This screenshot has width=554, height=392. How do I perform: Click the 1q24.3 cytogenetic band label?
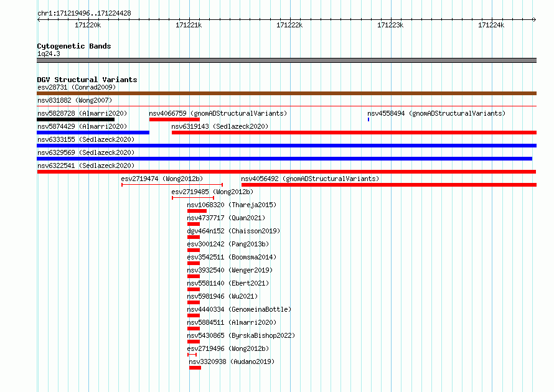click(x=49, y=54)
